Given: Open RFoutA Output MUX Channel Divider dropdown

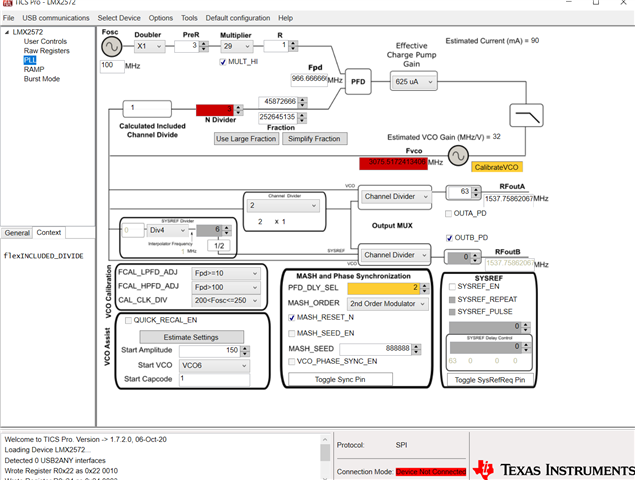Looking at the screenshot, I should pyautogui.click(x=395, y=196).
